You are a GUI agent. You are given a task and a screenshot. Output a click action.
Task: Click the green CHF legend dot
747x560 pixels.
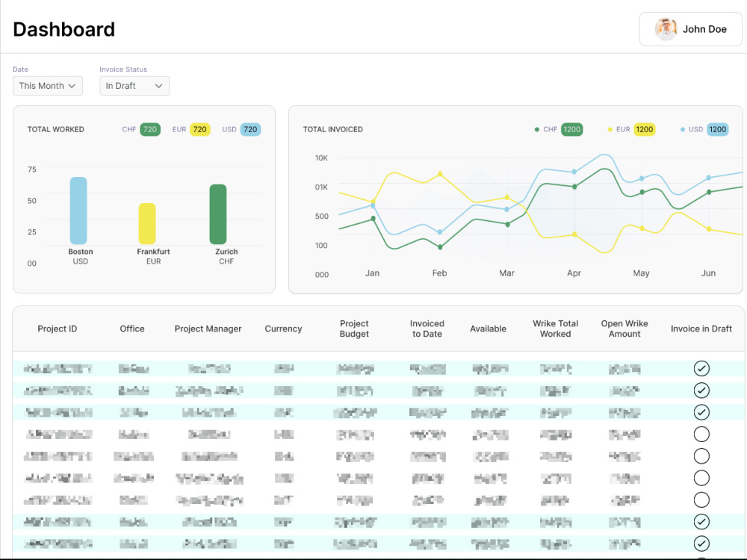click(537, 129)
